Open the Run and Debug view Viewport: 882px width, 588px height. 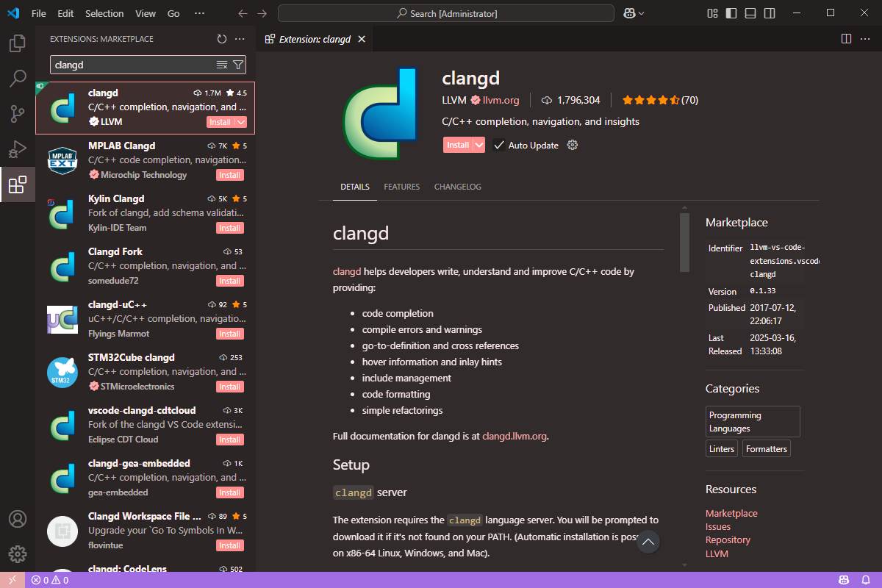point(17,149)
